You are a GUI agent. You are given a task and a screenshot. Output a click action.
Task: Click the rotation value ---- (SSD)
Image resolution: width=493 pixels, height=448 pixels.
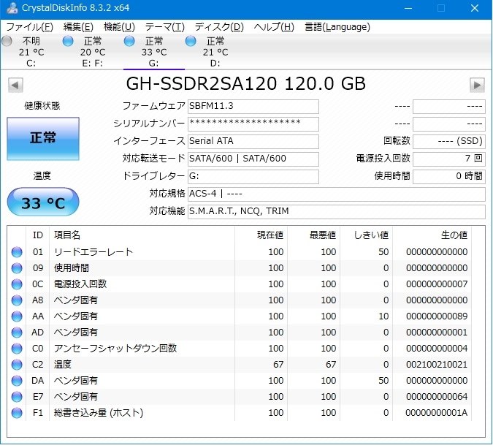(448, 141)
